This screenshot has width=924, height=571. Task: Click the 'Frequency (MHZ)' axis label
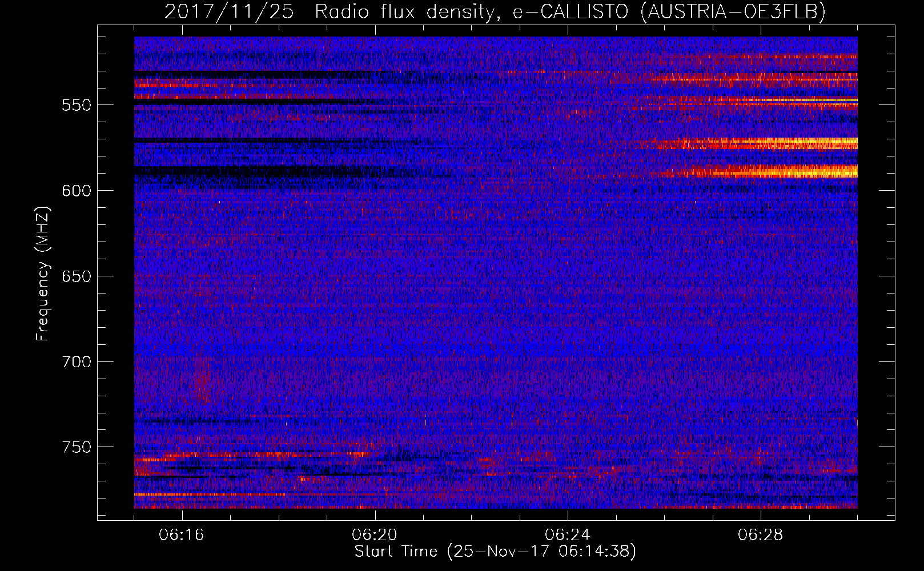pyautogui.click(x=43, y=274)
